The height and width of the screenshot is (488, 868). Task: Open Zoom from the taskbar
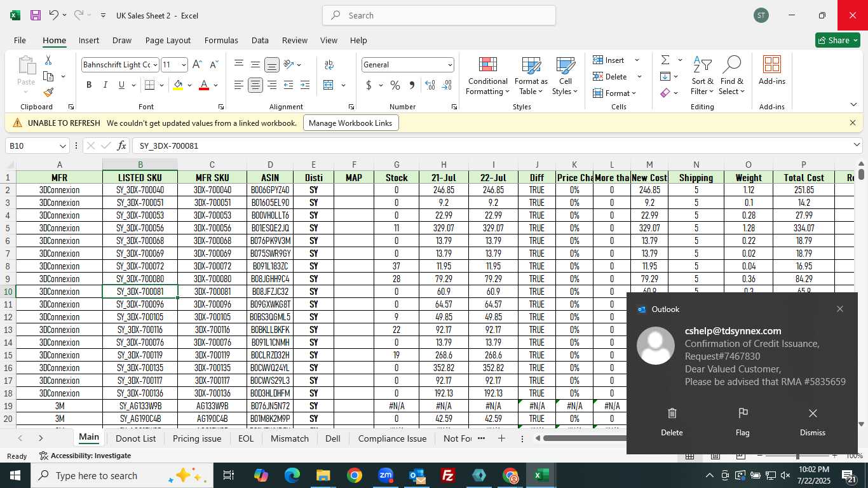tap(386, 475)
